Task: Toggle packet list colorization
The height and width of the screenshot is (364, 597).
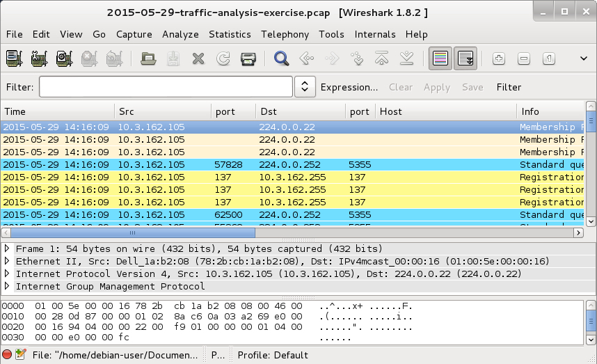Action: tap(440, 58)
